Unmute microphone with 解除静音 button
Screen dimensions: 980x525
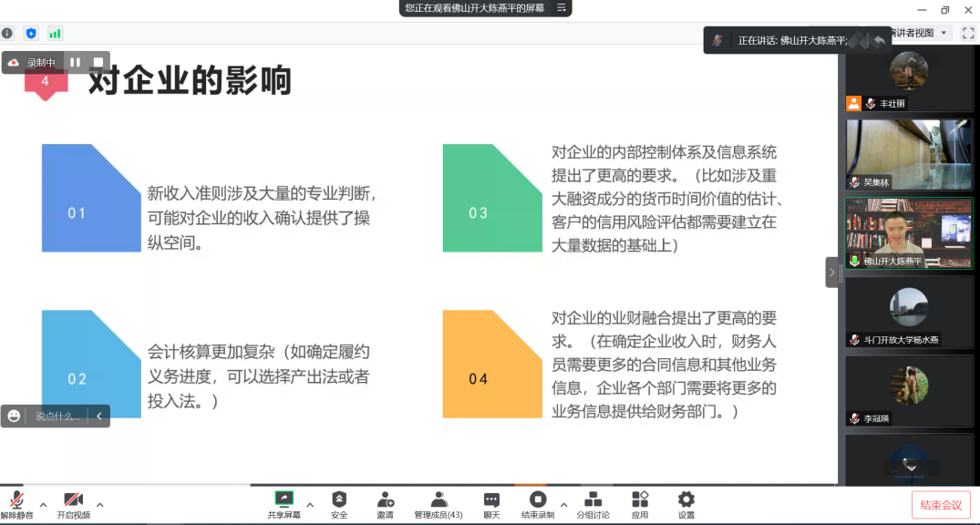[x=16, y=503]
